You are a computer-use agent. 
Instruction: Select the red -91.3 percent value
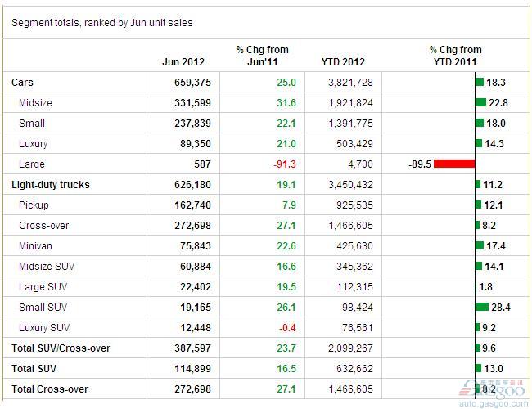283,164
